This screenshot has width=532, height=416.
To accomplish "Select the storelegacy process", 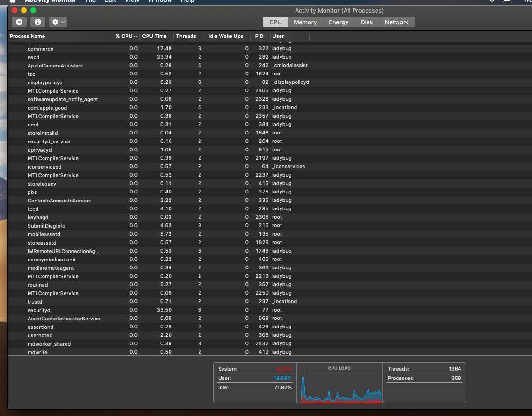I will pyautogui.click(x=270, y=183).
